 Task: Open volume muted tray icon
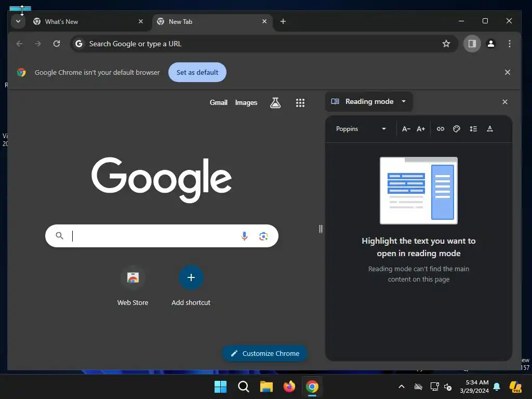(x=448, y=387)
